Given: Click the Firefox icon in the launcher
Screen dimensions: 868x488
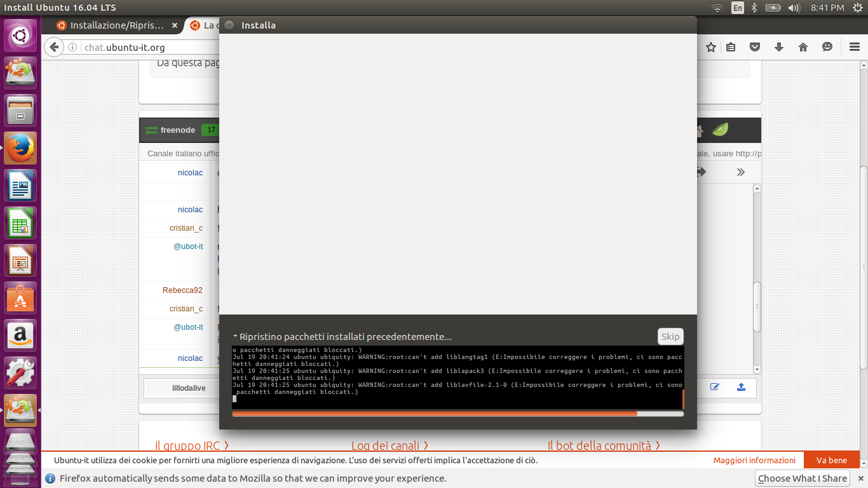Looking at the screenshot, I should pos(20,148).
